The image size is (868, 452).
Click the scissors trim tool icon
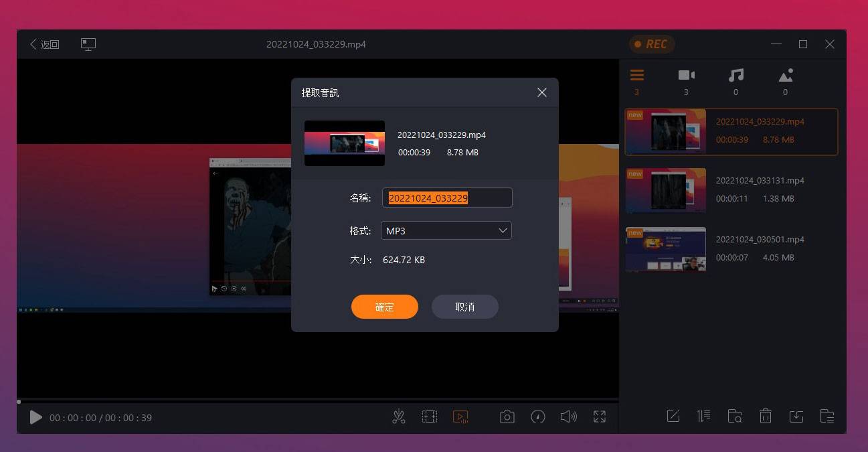coord(399,417)
